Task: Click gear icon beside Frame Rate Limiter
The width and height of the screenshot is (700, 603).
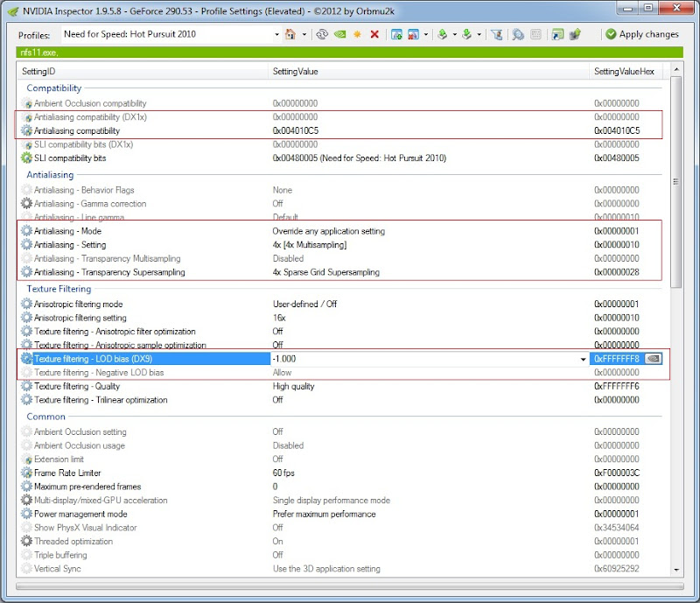Action: click(27, 473)
